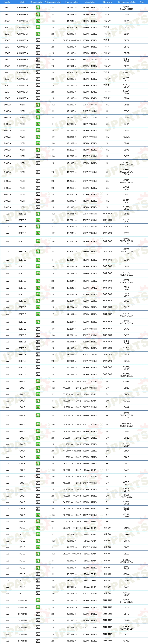The height and width of the screenshot is (644, 148).
Task: Select production date 01.2013 -> in Sharan row
Action: pos(72,641)
